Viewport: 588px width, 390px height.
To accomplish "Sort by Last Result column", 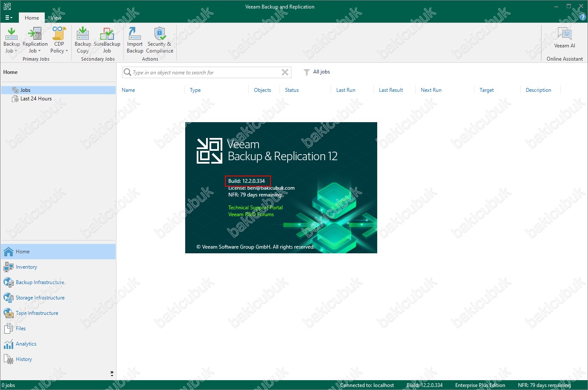I will (x=391, y=90).
